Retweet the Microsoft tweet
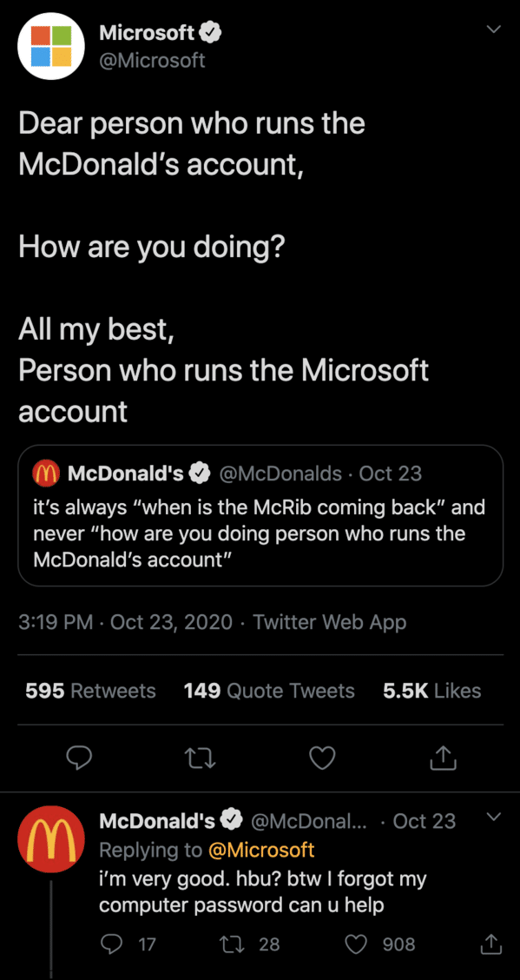 pos(201,758)
